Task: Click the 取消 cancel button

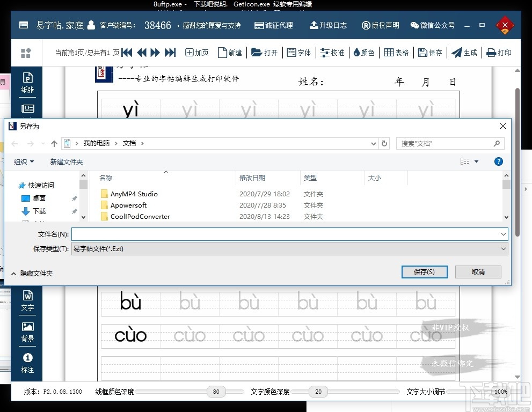Action: tap(478, 272)
